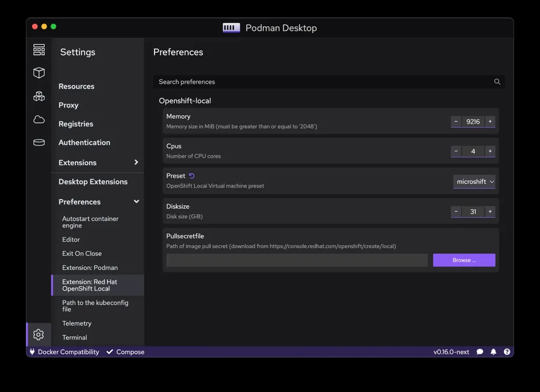
Task: Open the Volumes disk icon
Action: point(39,142)
